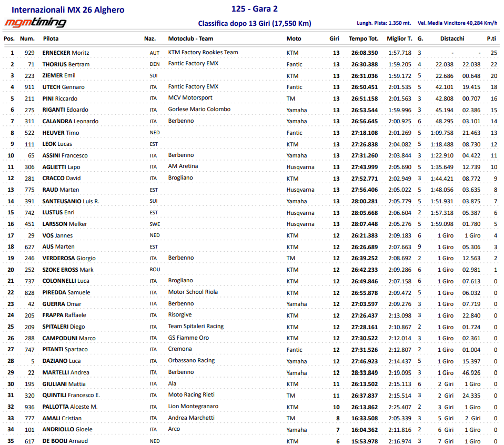Image resolution: width=504 pixels, height=445 pixels.
Task: Click the Vel. Media Vincitore speed text
Action: point(457,23)
